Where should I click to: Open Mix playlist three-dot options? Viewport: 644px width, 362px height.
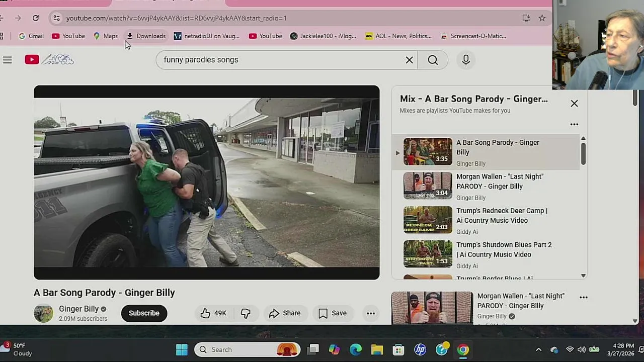coord(574,124)
